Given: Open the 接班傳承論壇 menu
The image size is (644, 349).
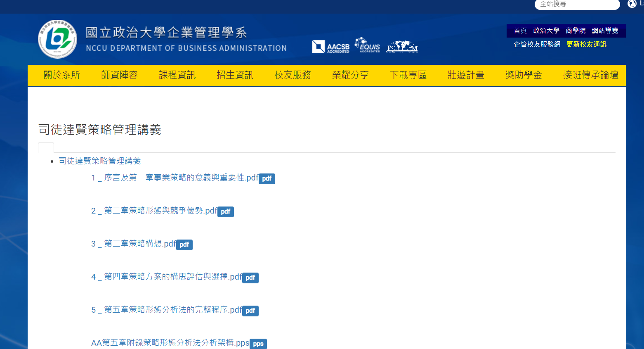Looking at the screenshot, I should 591,75.
